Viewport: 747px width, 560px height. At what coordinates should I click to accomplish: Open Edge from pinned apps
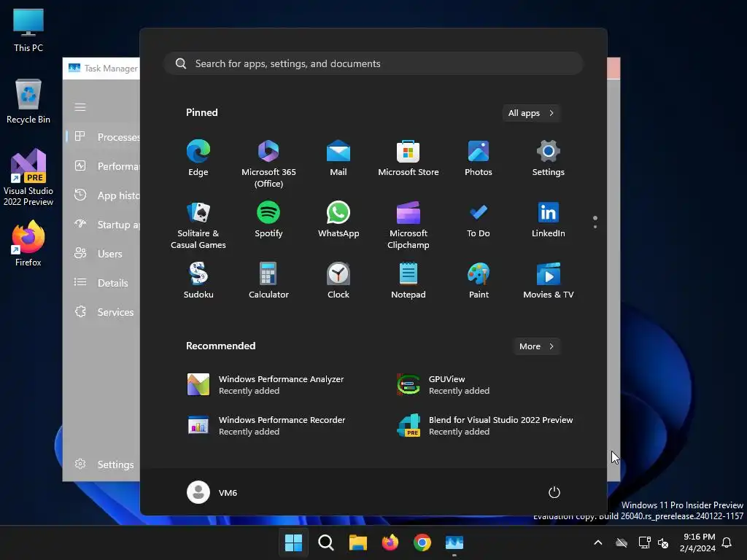coord(198,157)
